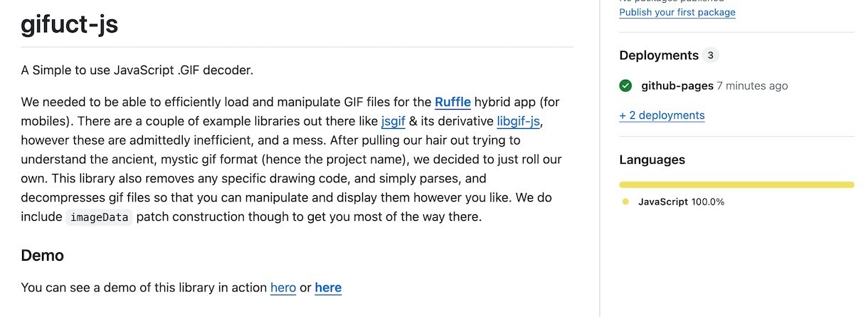Open the hero demo link
The image size is (868, 317).
283,288
